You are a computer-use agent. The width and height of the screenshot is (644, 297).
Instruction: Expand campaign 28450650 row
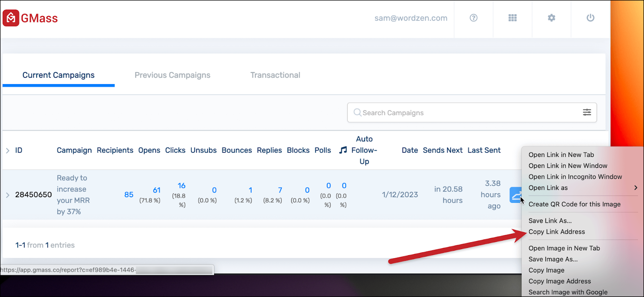coord(8,195)
